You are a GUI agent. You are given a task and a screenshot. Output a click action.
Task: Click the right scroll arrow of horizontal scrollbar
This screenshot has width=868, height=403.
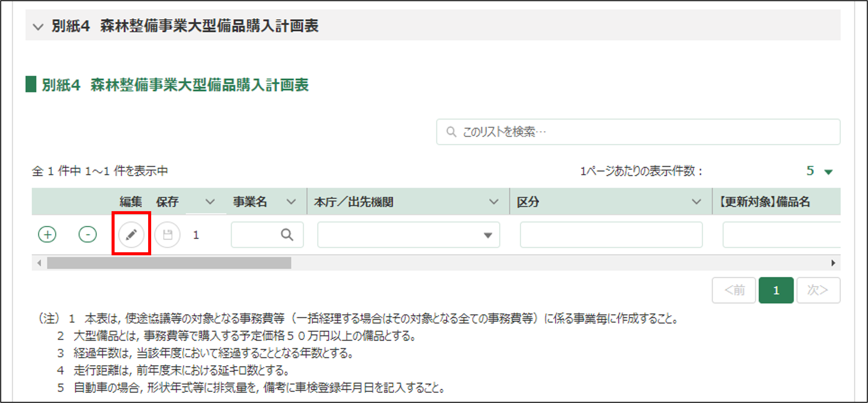coord(833,263)
